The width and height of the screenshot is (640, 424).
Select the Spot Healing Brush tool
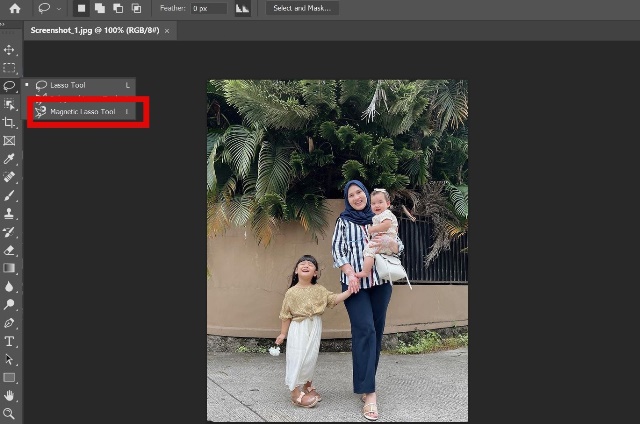coord(9,177)
